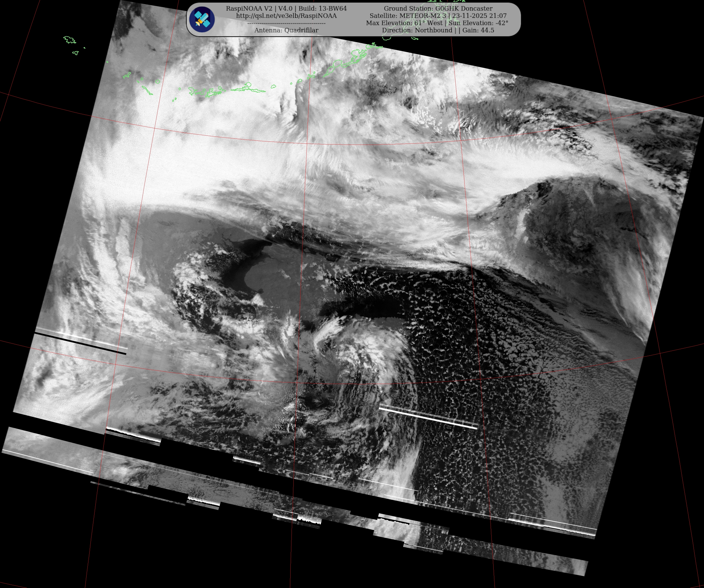Click the pass date 23-11-2025 21:07
Viewport: 704px width, 588px height.
click(479, 16)
